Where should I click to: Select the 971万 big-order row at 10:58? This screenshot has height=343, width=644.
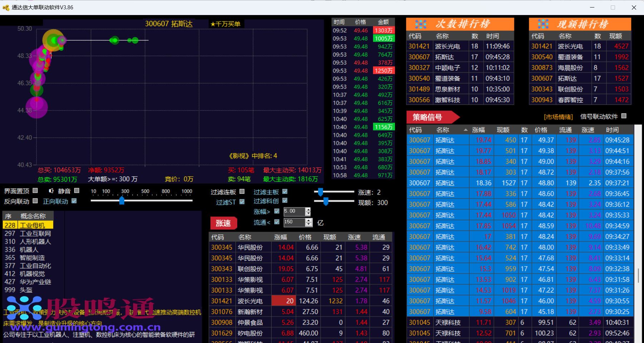coord(363,175)
